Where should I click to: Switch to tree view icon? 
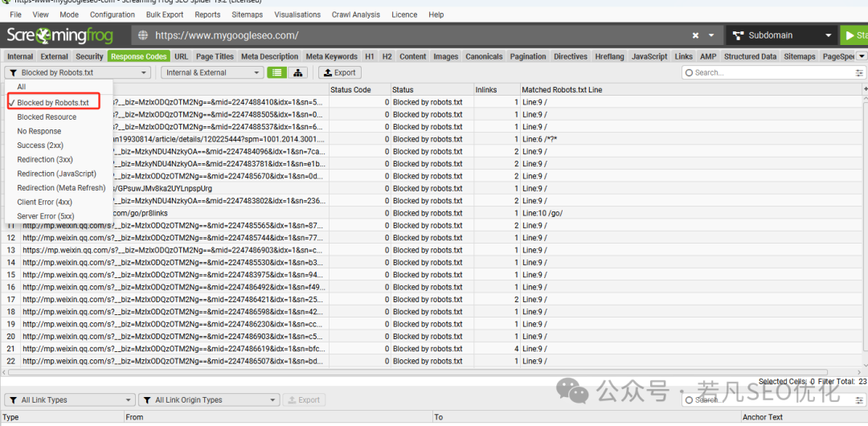pos(298,72)
